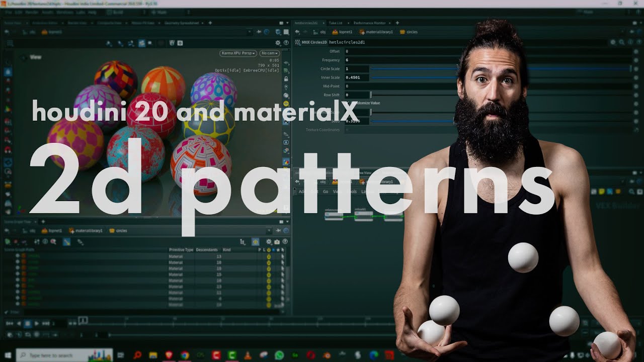Click the viewport snapshot camera icon
The width and height of the screenshot is (644, 362).
180,43
